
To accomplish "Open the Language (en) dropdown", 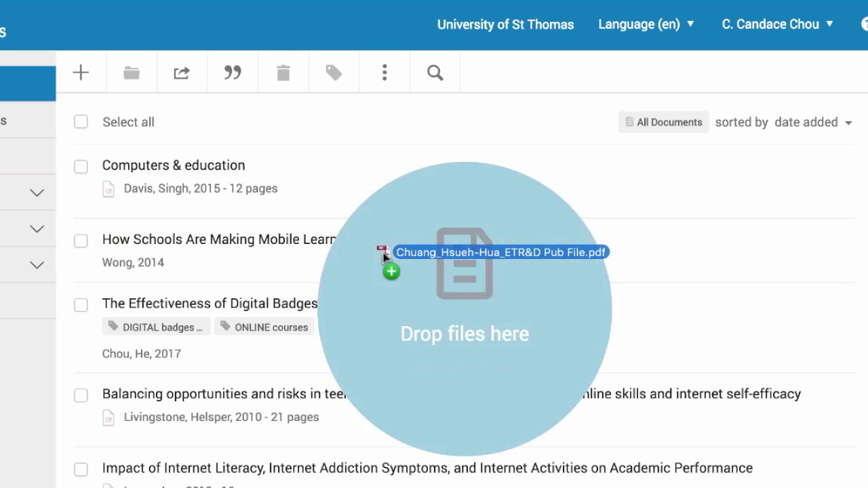I will [x=646, y=24].
